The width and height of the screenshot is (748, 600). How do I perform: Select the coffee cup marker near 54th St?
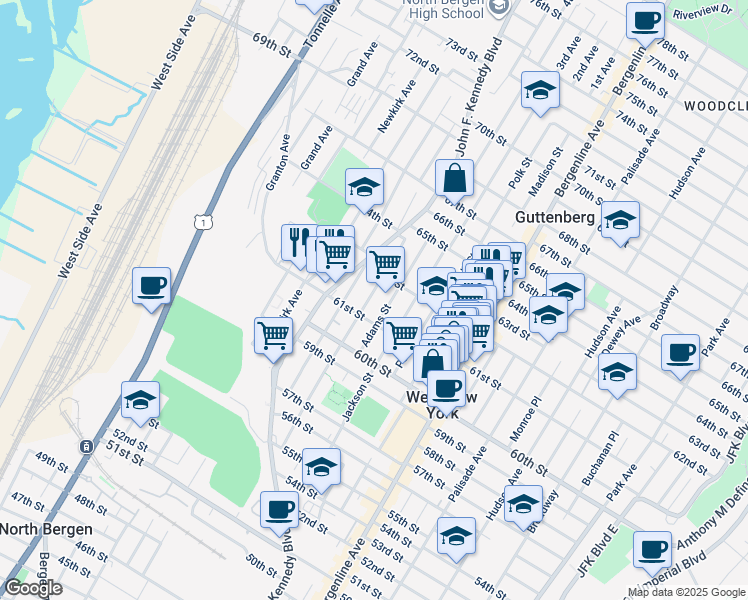pyautogui.click(x=279, y=509)
